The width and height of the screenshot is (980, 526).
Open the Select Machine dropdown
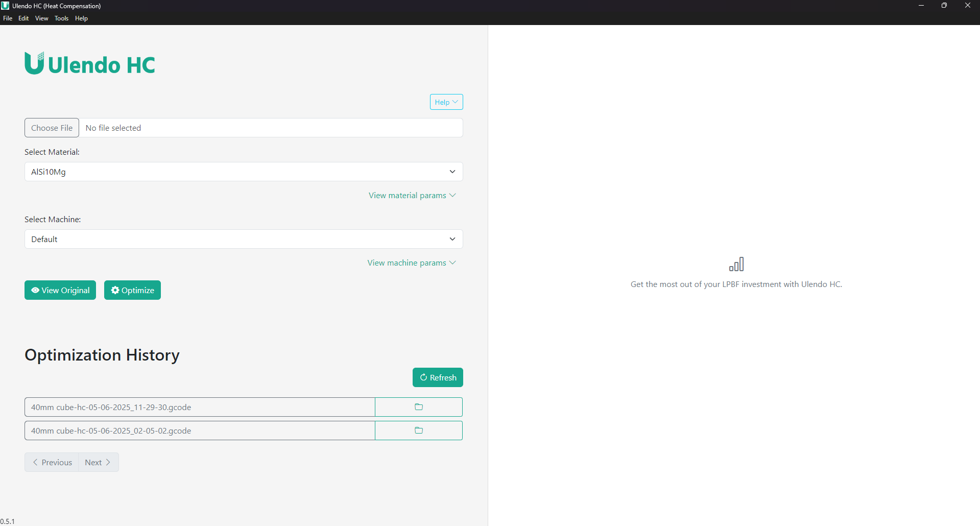244,239
